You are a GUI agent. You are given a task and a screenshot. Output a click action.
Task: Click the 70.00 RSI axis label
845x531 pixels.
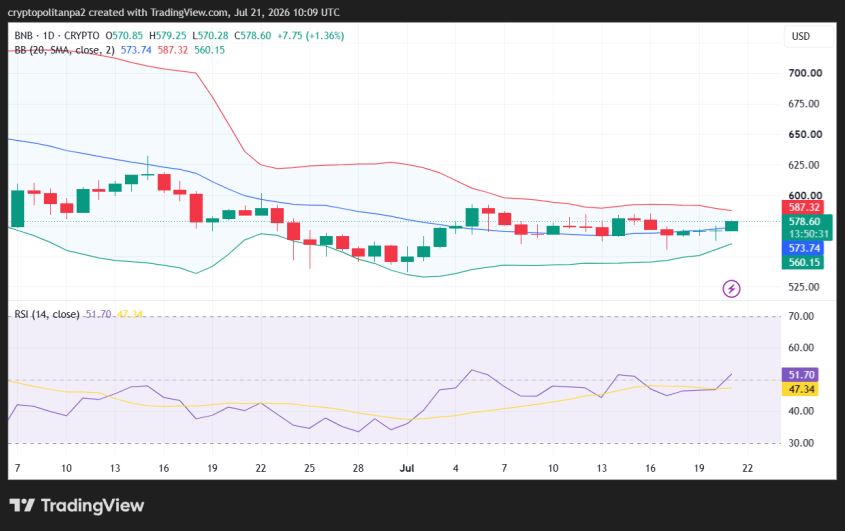click(x=801, y=316)
